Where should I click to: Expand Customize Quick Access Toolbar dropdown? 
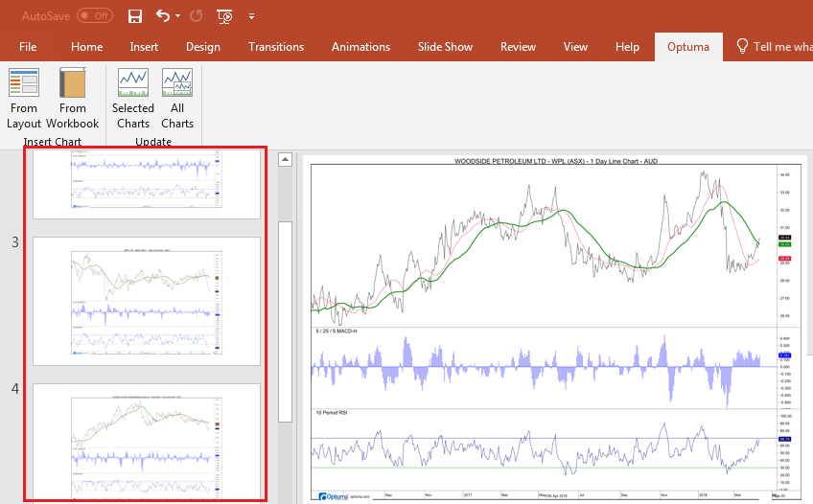point(251,16)
